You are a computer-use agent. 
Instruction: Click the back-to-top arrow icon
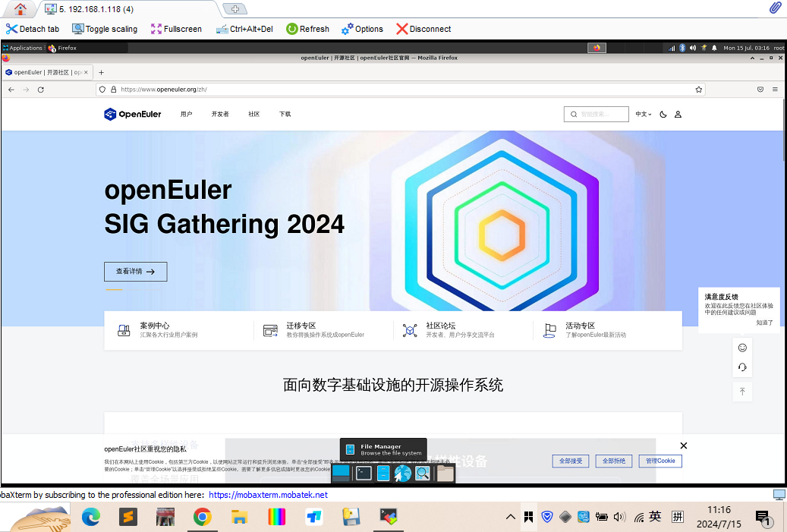pyautogui.click(x=742, y=392)
